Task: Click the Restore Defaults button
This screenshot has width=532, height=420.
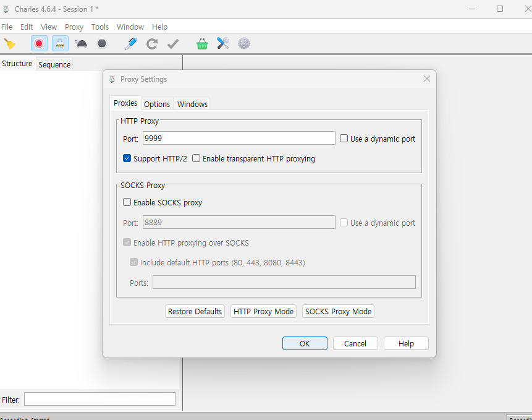Action: [195, 311]
